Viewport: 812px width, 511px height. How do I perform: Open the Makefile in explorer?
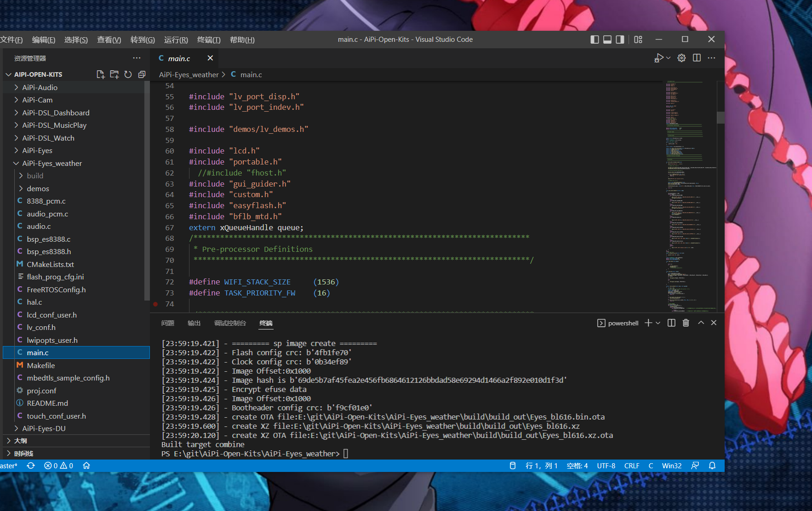(76, 365)
